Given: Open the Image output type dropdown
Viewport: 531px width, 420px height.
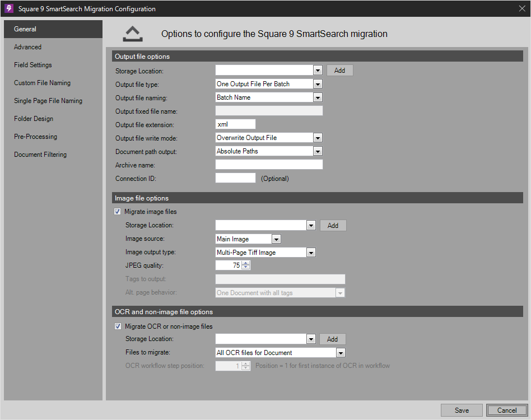Looking at the screenshot, I should 311,253.
